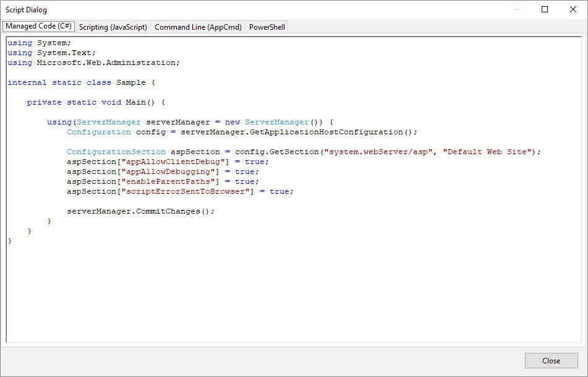Switch to the Managed Code (C#) tab
The height and width of the screenshot is (377, 588).
pyautogui.click(x=38, y=26)
